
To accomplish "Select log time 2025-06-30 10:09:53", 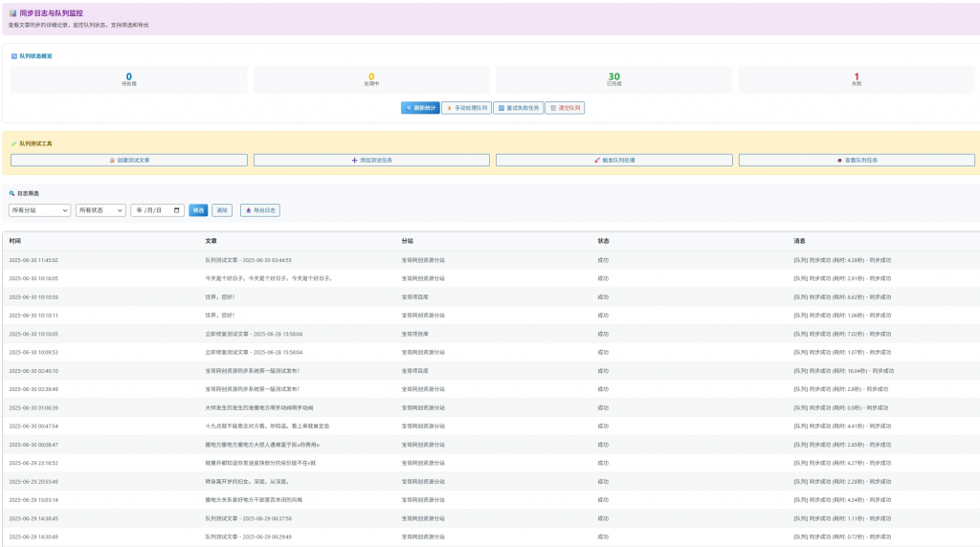I will [x=33, y=352].
